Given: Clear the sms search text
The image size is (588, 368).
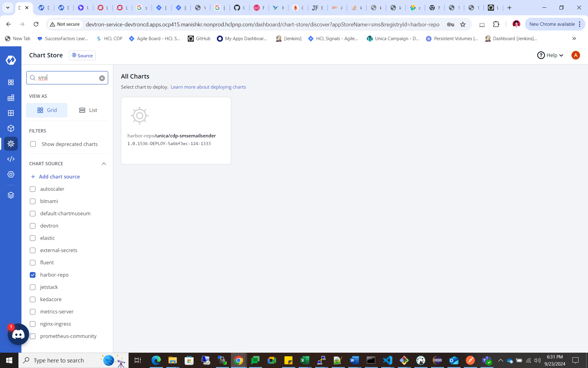Looking at the screenshot, I should click(x=102, y=78).
